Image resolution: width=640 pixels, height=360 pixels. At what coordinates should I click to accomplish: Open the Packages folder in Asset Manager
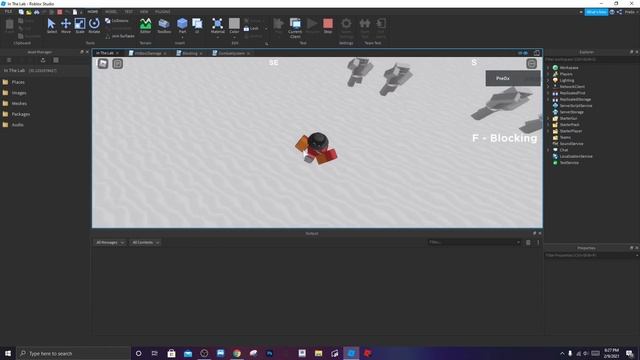(16, 114)
